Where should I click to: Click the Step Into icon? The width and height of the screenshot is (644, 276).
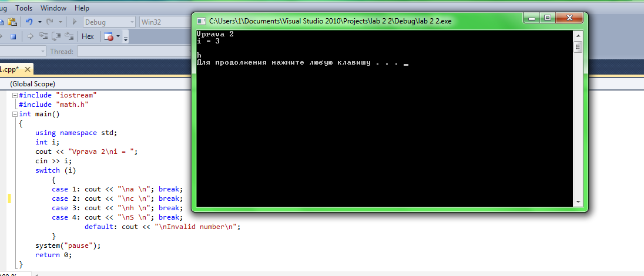click(x=43, y=36)
